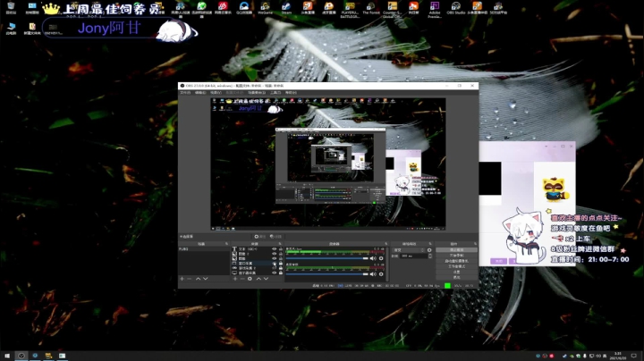Open OBS 设置 from the Controls panel
This screenshot has width=644, height=361.
coord(456,271)
